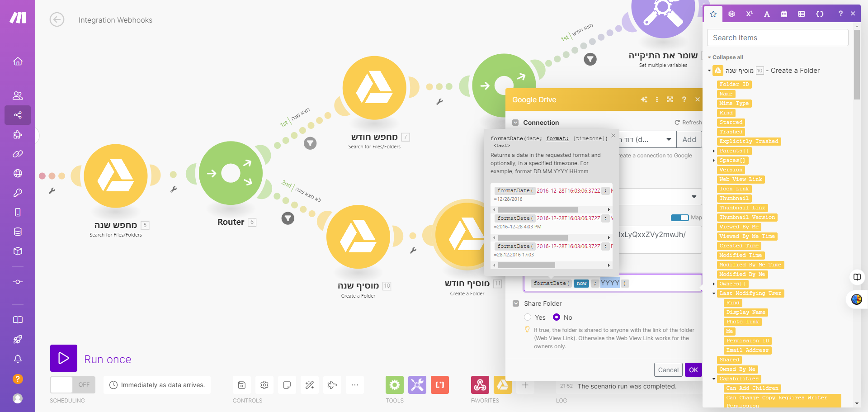
Task: Select No for Share Folder
Action: (x=557, y=317)
